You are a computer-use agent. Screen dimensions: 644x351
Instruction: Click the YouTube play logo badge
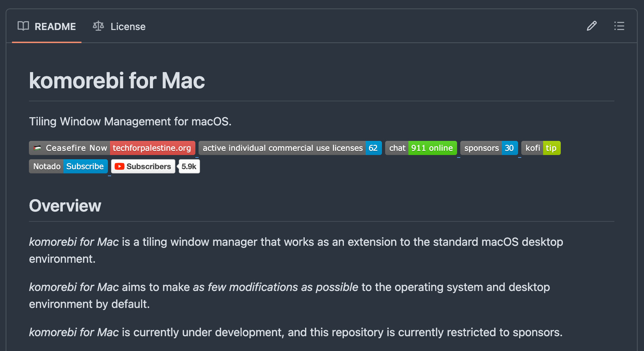pos(120,166)
